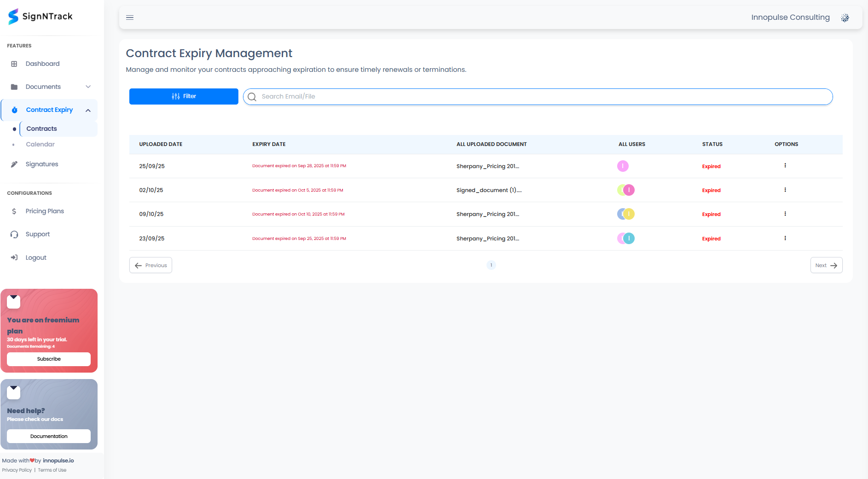Click the user avatar near Innopulse Consulting
This screenshot has width=868, height=479.
pos(845,18)
